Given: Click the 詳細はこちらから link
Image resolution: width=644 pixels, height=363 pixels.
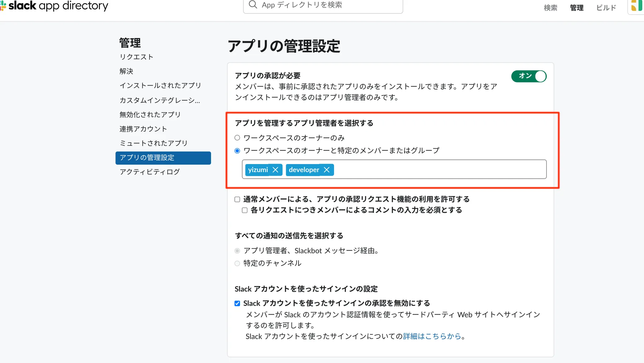Looking at the screenshot, I should (432, 336).
